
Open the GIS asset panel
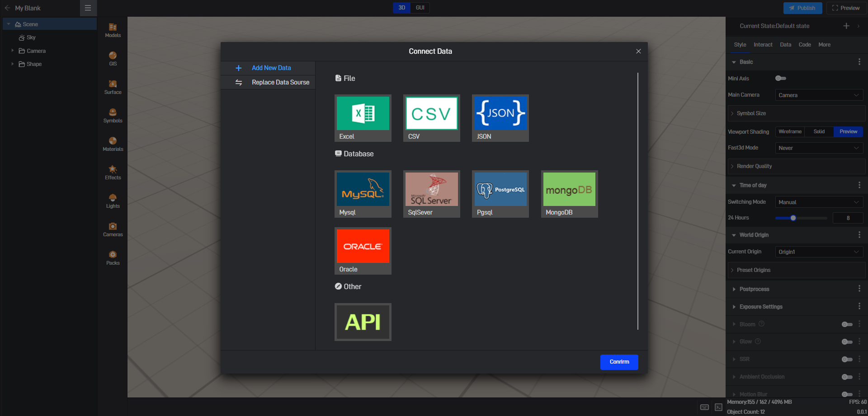pos(113,59)
